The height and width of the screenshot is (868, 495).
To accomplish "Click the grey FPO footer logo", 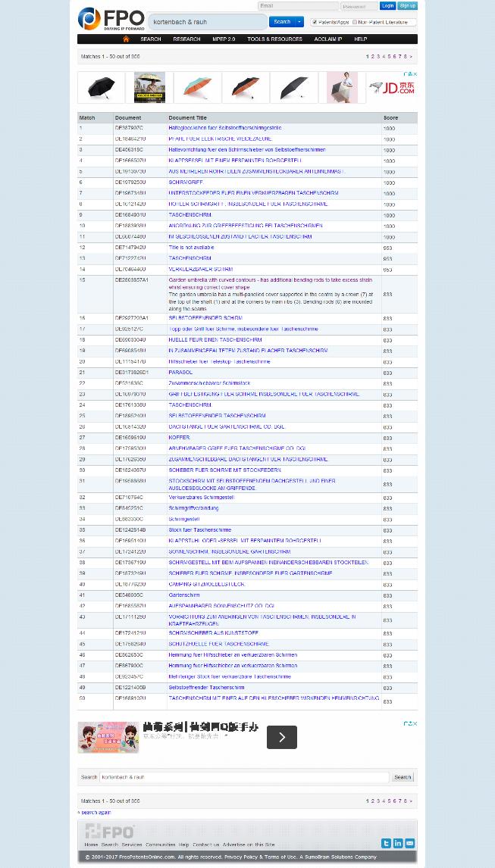I will pyautogui.click(x=110, y=832).
